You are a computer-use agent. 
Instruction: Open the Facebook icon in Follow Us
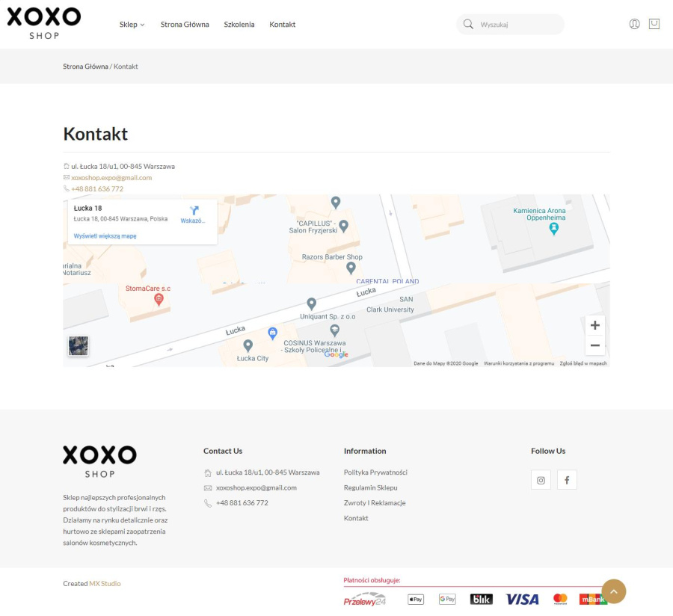[567, 479]
